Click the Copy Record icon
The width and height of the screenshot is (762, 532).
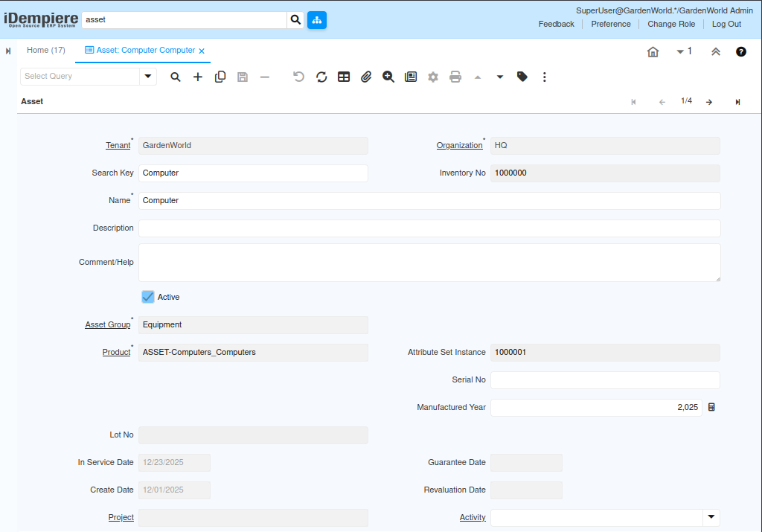click(220, 77)
